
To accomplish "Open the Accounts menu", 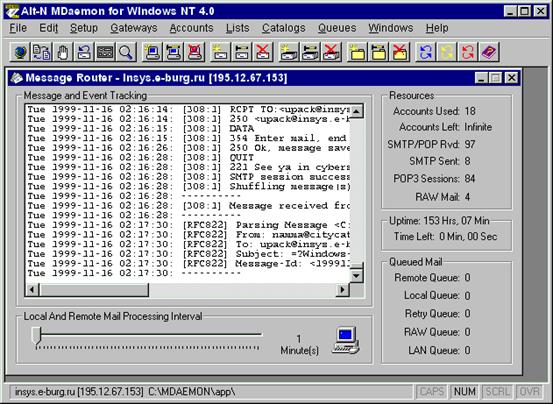I will click(192, 28).
